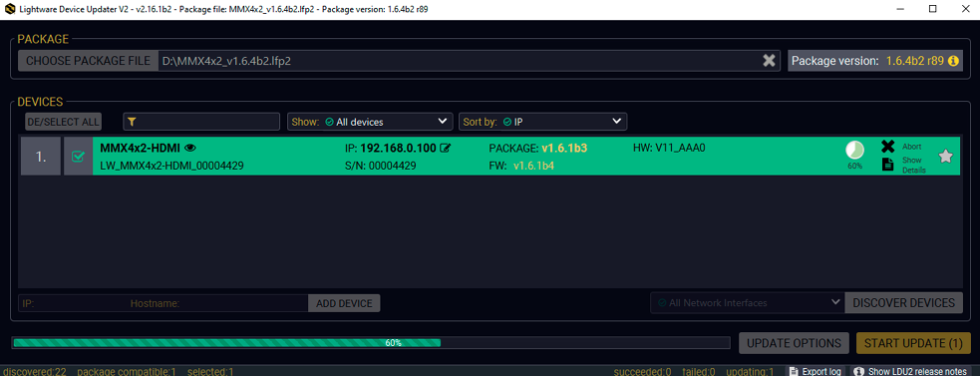Clear the selected package file path
This screenshot has width=980, height=376.
(769, 61)
